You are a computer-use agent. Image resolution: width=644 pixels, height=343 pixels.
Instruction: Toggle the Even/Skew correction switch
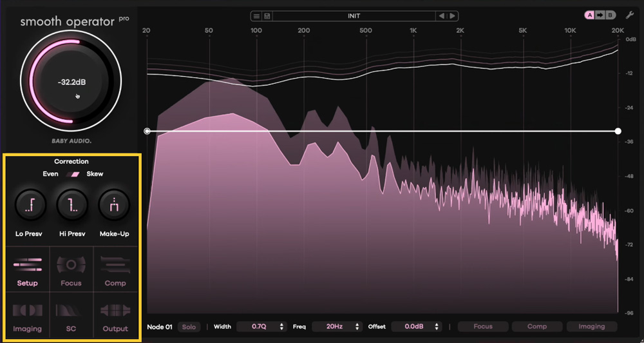(x=74, y=174)
